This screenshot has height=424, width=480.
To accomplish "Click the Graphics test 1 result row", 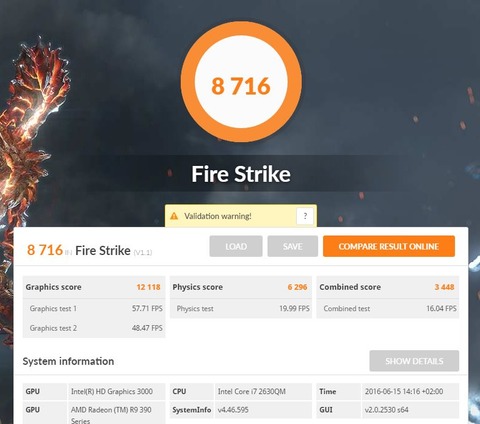I will click(94, 309).
